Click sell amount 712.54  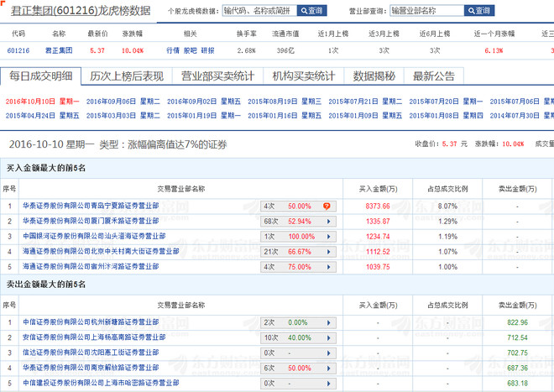[518, 337]
